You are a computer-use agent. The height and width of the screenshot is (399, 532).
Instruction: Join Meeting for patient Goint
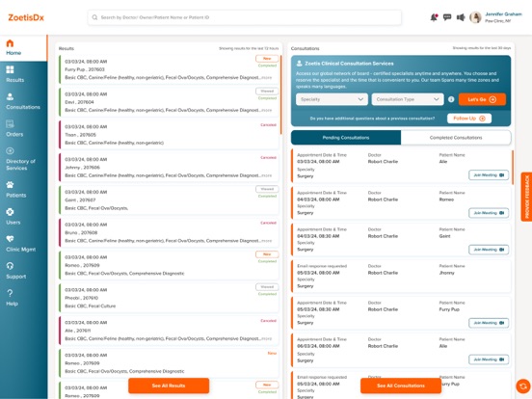tap(489, 250)
